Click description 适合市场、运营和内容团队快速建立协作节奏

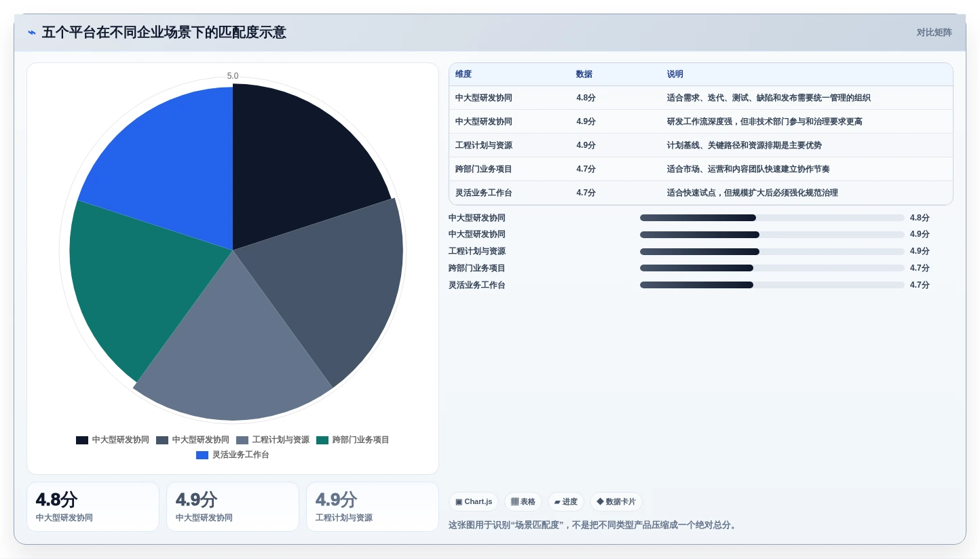(x=748, y=169)
